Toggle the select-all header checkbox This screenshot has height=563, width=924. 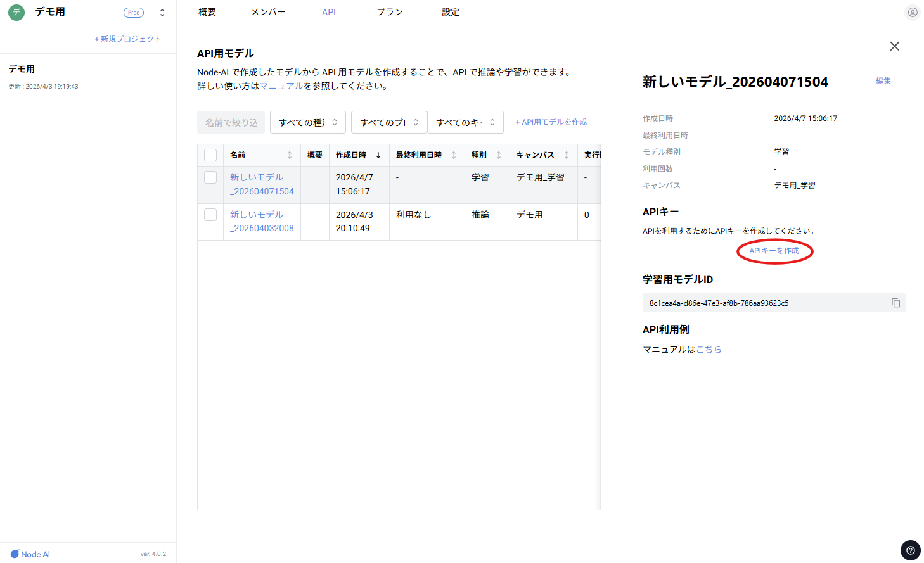pyautogui.click(x=210, y=155)
